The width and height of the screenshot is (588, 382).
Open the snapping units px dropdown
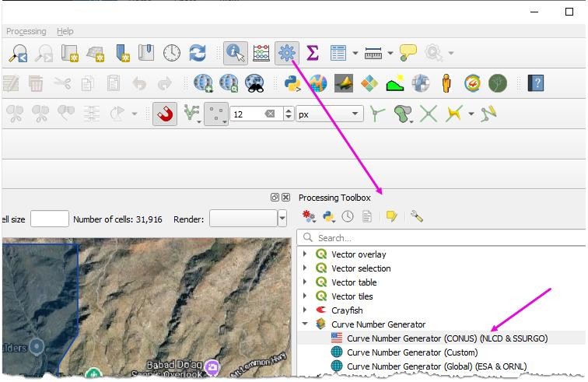[330, 114]
